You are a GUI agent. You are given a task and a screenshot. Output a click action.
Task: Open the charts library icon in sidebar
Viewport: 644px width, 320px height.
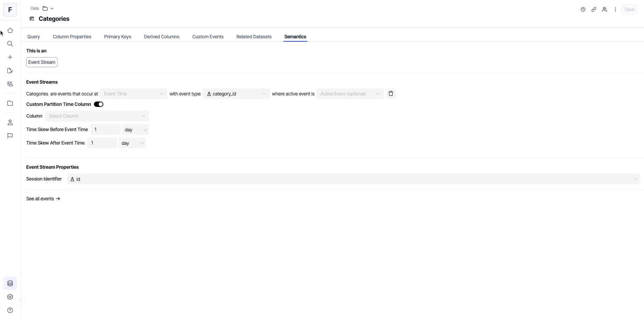pyautogui.click(x=10, y=84)
